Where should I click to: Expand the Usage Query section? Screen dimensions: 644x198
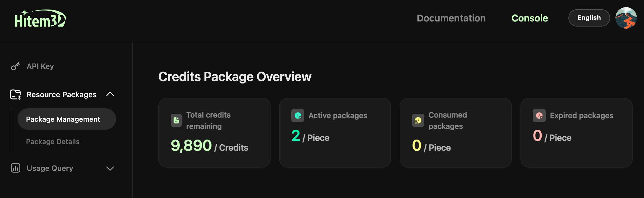coord(110,168)
